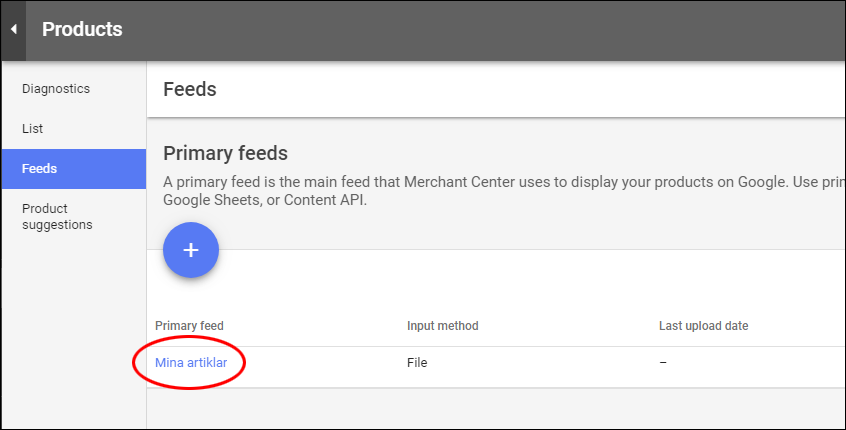The width and height of the screenshot is (846, 430).
Task: Click the Primary feed column header
Action: 190,326
